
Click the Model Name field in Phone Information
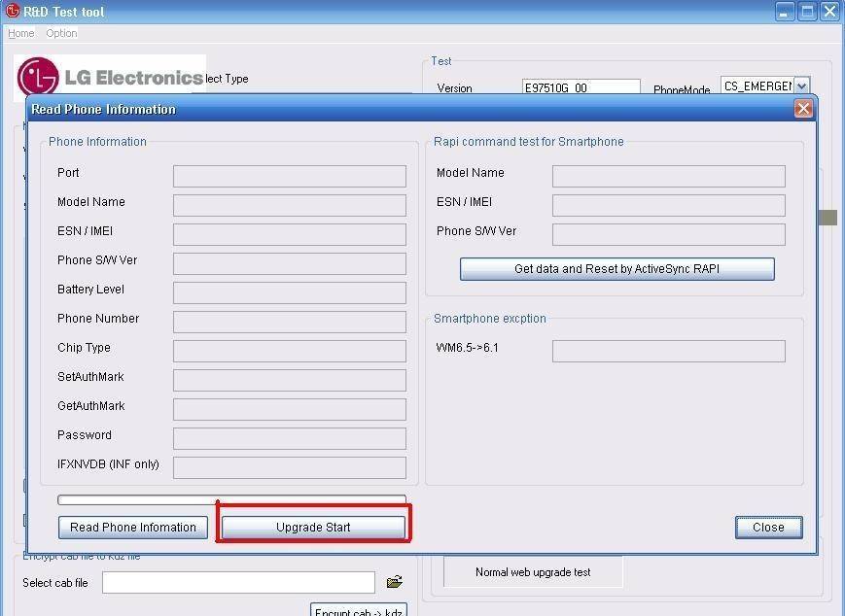pyautogui.click(x=290, y=205)
